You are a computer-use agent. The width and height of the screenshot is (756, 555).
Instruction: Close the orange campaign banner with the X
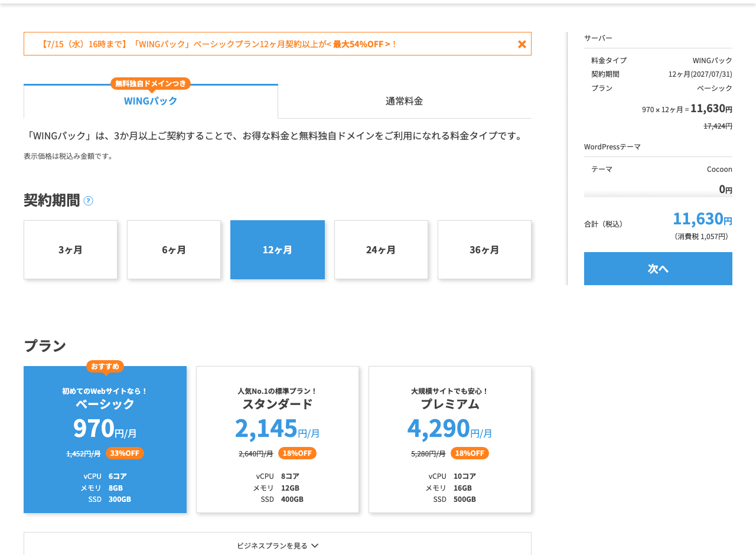click(522, 44)
